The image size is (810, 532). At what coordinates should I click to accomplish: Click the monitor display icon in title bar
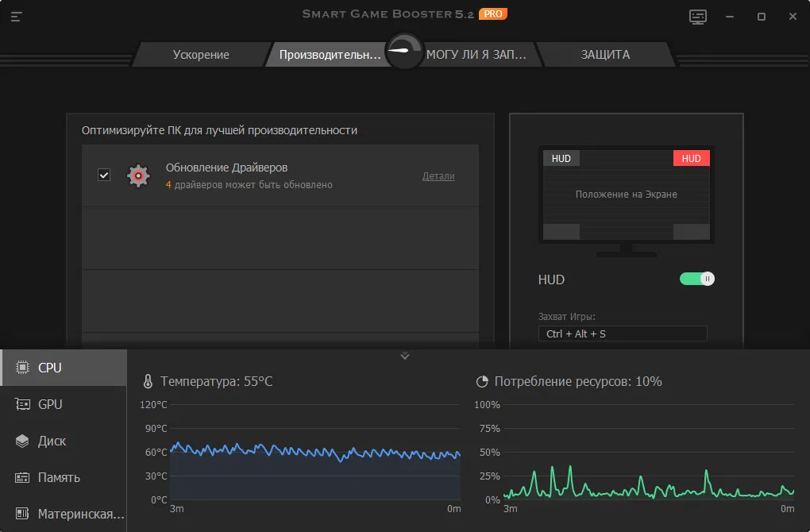coord(698,17)
